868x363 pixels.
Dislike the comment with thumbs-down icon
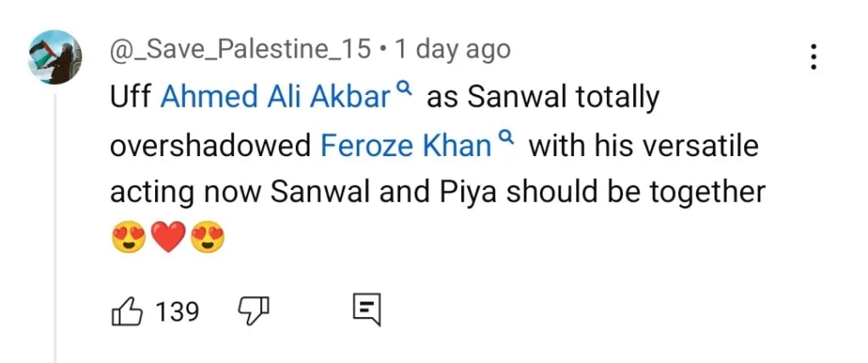pyautogui.click(x=252, y=311)
